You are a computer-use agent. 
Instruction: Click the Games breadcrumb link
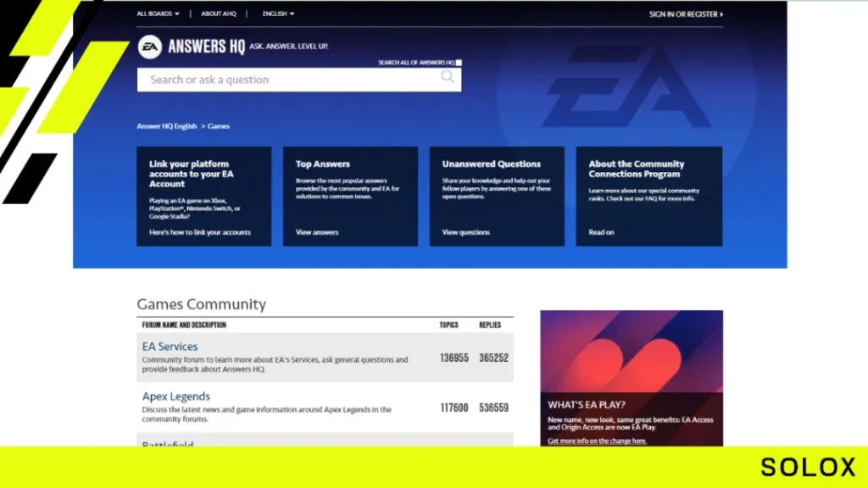pos(219,126)
